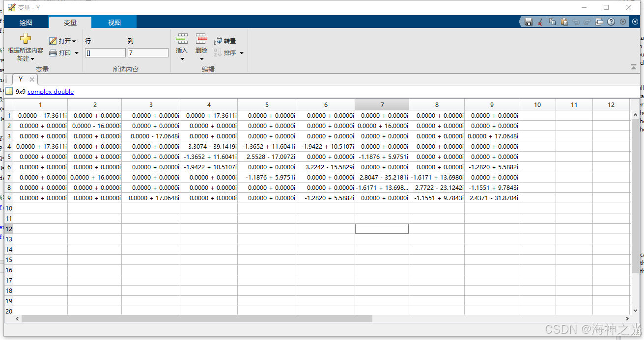Select row header 9
This screenshot has height=340, width=644.
point(8,198)
